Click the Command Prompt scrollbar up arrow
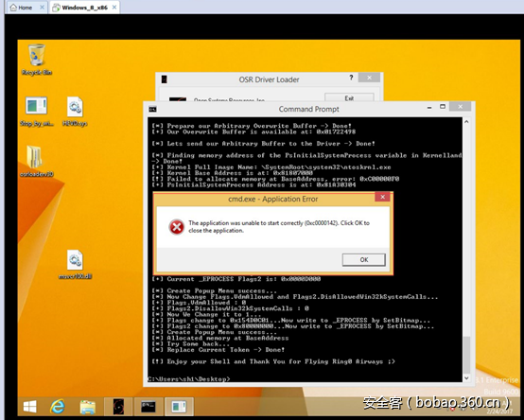 coord(466,122)
